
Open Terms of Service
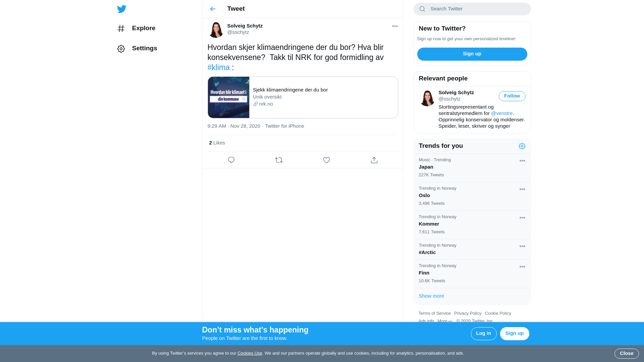tap(434, 313)
